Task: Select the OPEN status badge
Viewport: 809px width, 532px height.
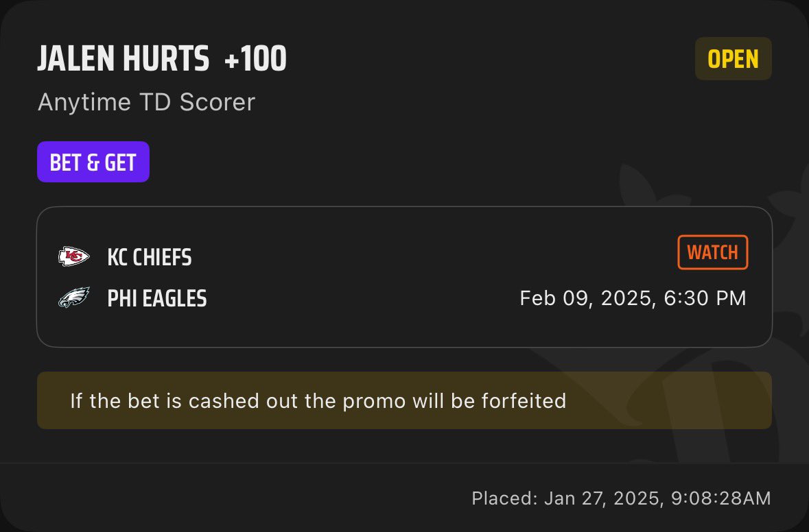Action: click(x=733, y=59)
